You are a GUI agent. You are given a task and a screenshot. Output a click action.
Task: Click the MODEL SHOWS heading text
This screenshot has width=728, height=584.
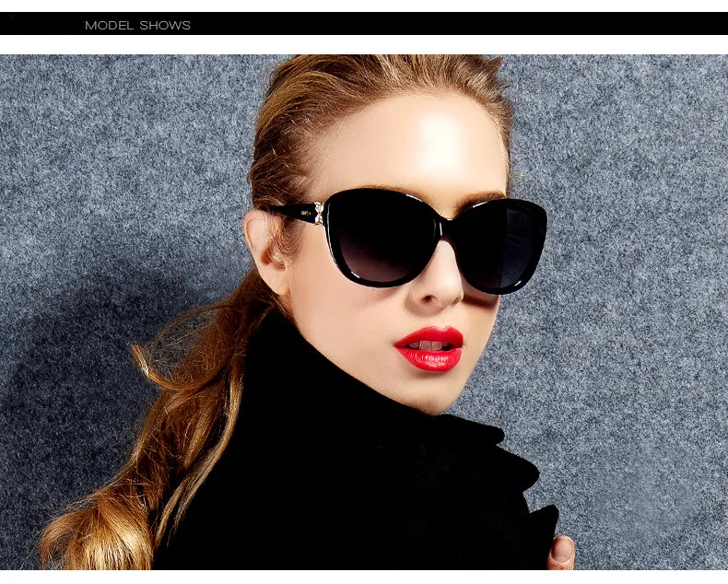pos(138,26)
